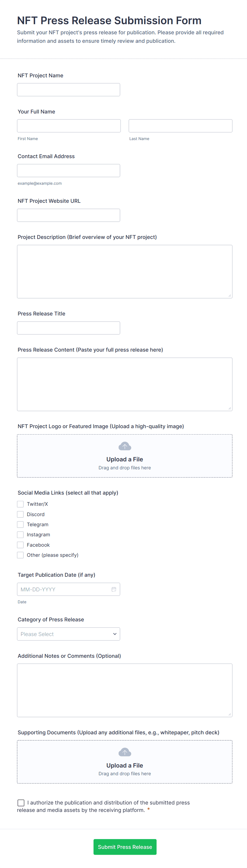Viewport: 247px width, 868px height.
Task: Click into the Last Name field
Action: pos(180,126)
